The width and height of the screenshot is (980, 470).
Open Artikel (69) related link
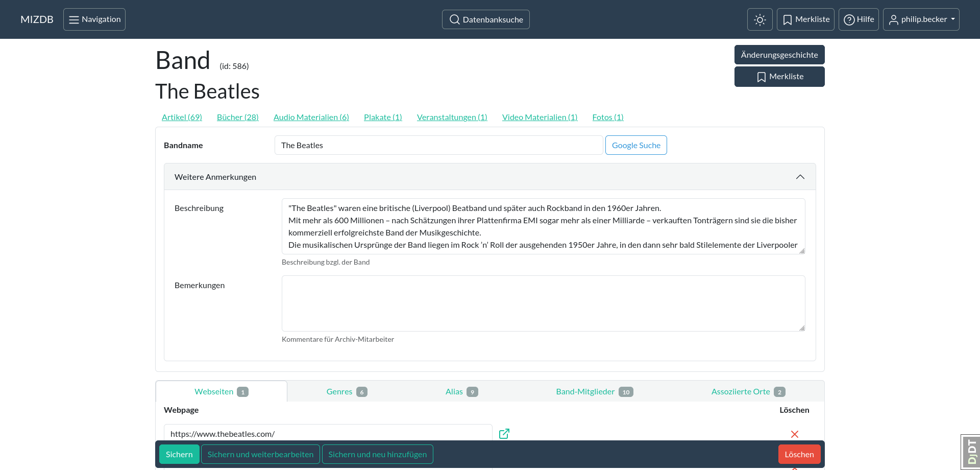pyautogui.click(x=182, y=117)
